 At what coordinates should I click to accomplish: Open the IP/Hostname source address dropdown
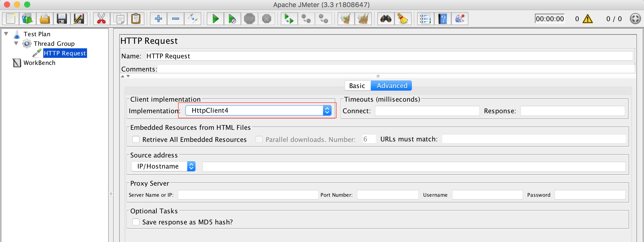(x=163, y=166)
